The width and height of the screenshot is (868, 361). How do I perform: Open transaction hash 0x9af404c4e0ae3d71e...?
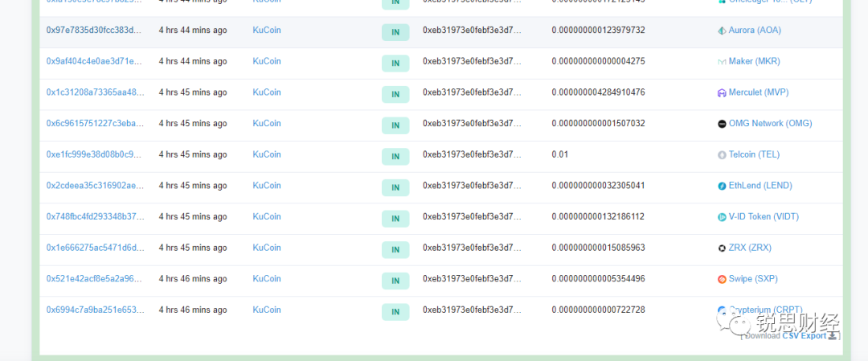95,61
